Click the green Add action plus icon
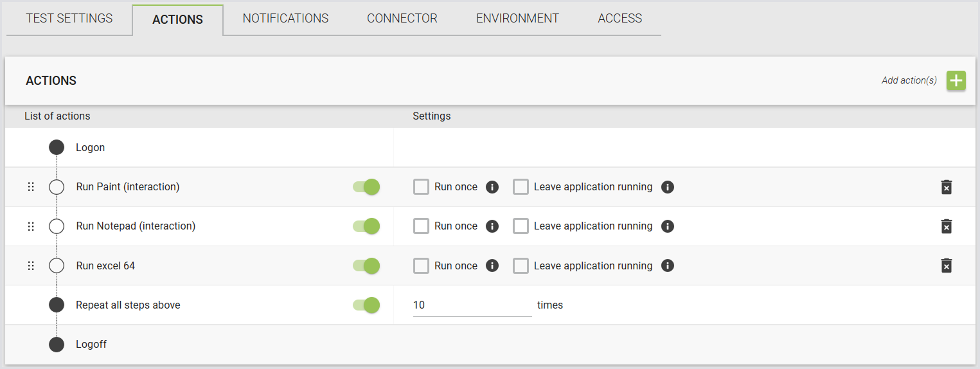Image resolution: width=980 pixels, height=369 pixels. tap(956, 80)
